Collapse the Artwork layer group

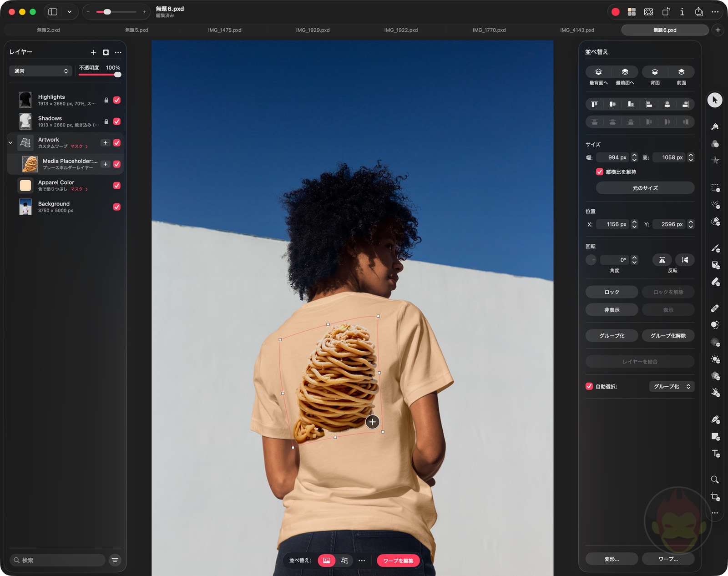tap(10, 142)
